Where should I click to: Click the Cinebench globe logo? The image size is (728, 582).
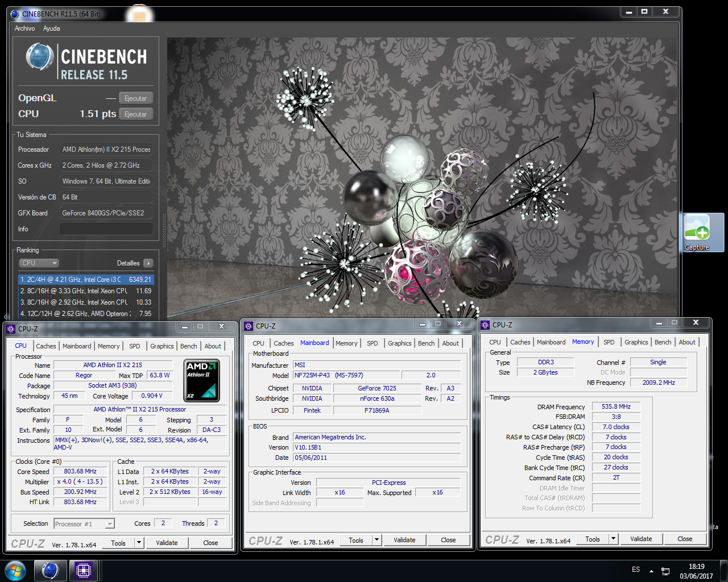(x=39, y=57)
